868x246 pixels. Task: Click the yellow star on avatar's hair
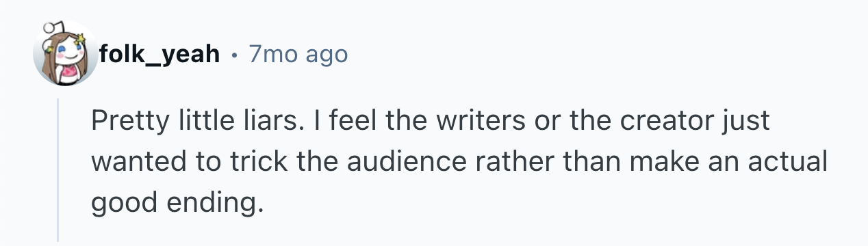pyautogui.click(x=85, y=36)
